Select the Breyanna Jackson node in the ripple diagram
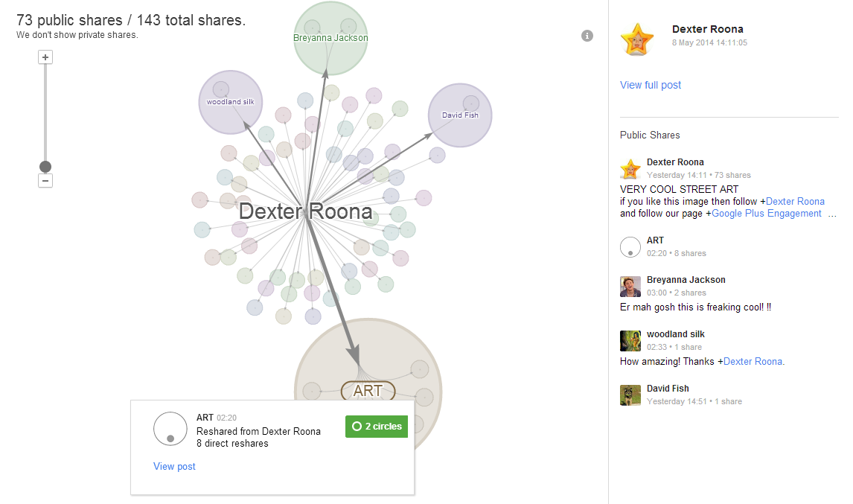The height and width of the screenshot is (504, 853). pyautogui.click(x=330, y=37)
